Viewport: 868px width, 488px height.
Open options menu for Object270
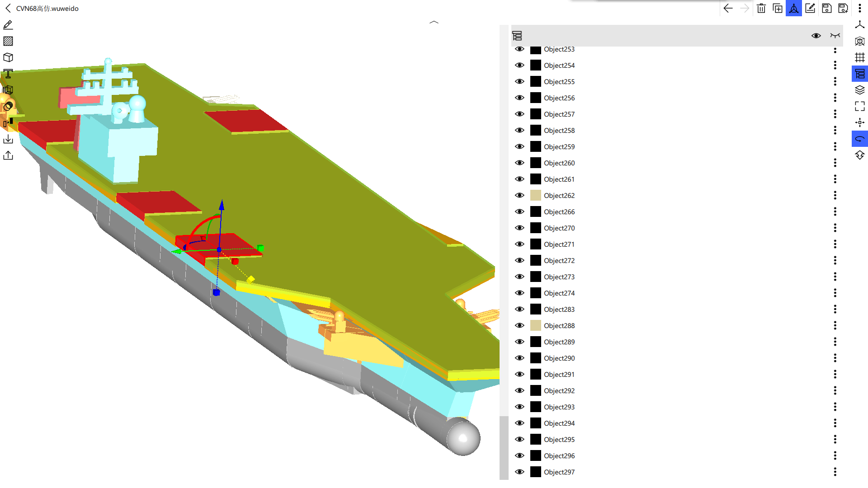[x=835, y=228]
